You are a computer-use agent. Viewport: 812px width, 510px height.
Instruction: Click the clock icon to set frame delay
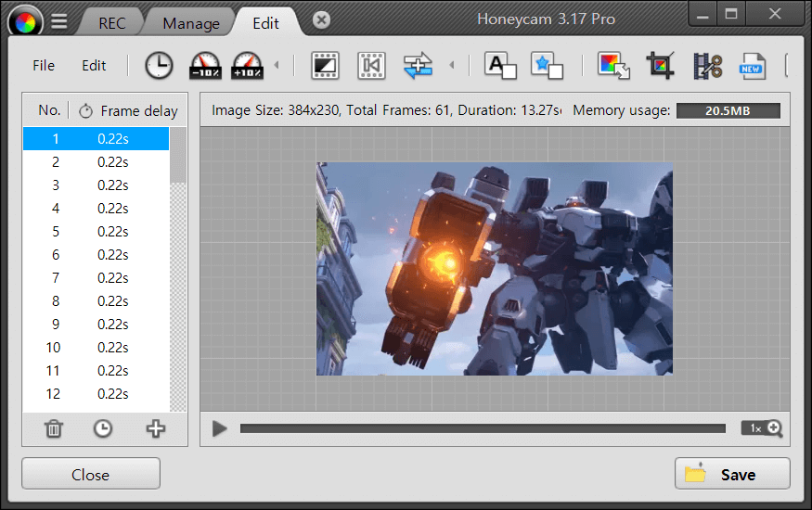[159, 66]
